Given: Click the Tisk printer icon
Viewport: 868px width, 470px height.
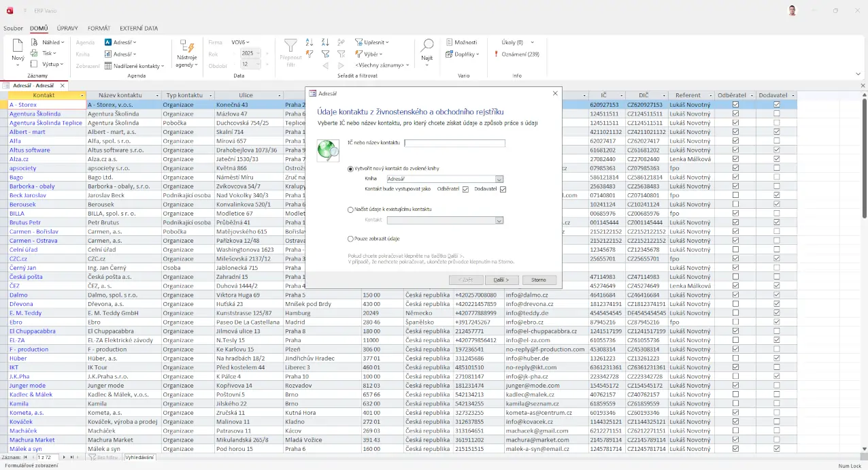Looking at the screenshot, I should 35,53.
